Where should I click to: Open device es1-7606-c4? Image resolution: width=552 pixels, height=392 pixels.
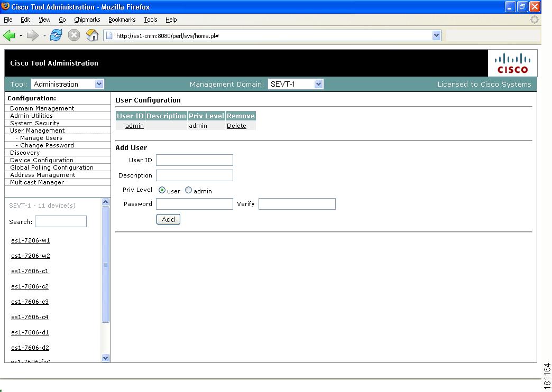[30, 317]
